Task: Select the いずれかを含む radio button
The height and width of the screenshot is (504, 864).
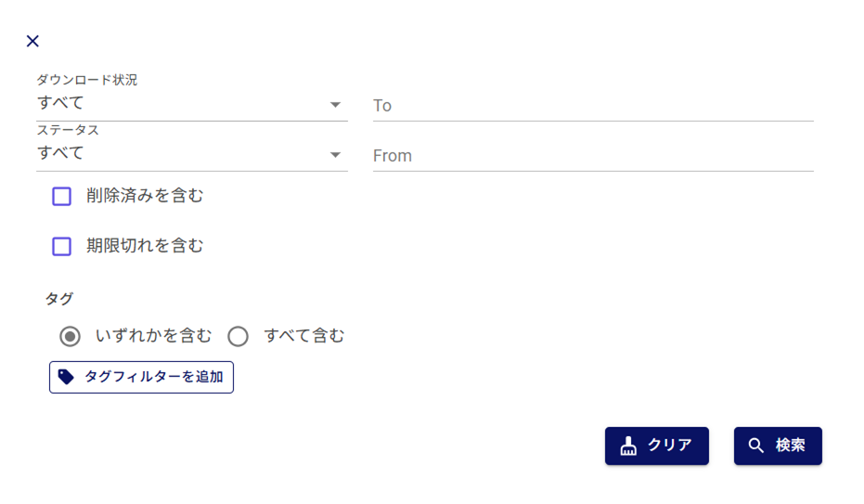Action: coord(70,336)
